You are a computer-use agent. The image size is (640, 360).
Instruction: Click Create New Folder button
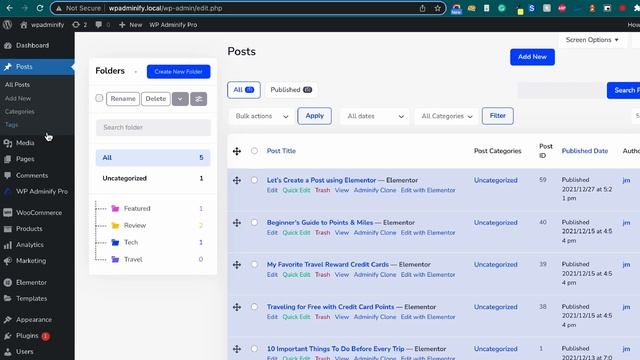178,71
